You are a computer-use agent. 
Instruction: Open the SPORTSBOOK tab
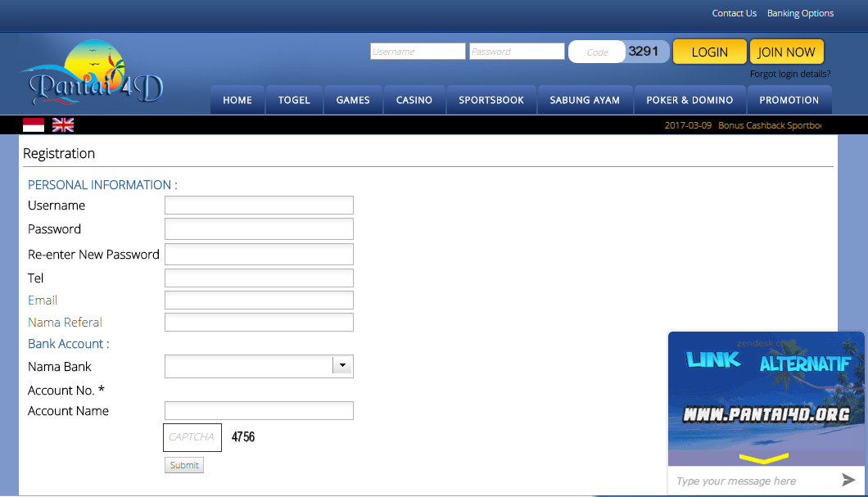491,100
